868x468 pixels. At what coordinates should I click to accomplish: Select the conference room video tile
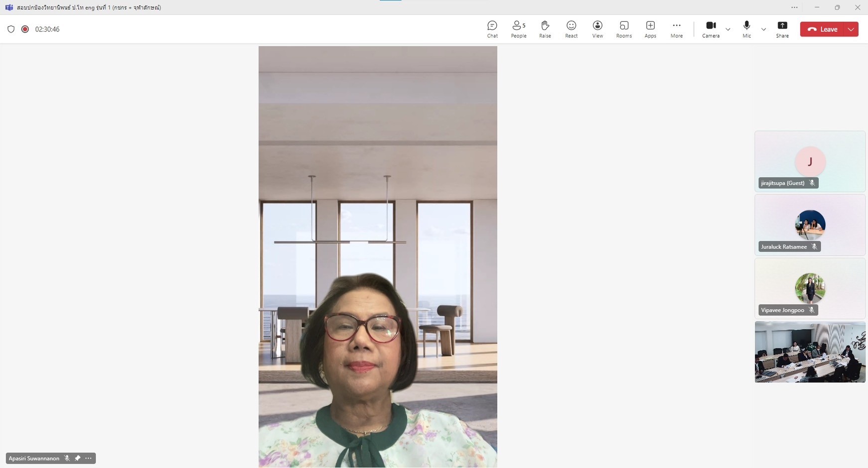click(810, 352)
